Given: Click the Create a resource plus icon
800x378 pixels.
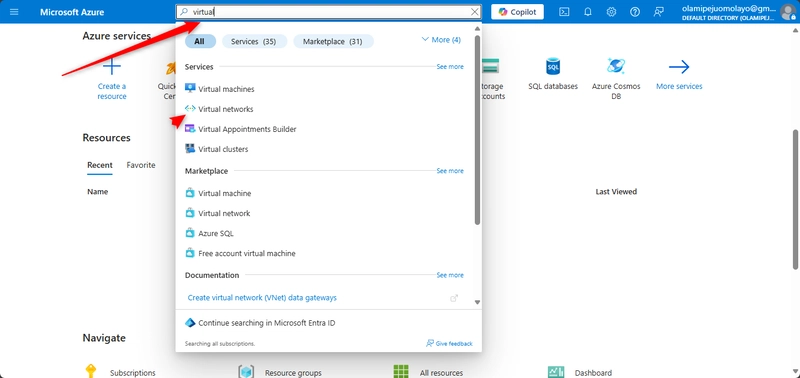Looking at the screenshot, I should [x=112, y=67].
